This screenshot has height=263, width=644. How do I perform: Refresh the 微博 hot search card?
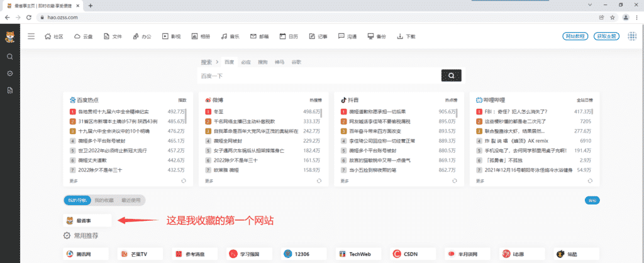coord(319,181)
